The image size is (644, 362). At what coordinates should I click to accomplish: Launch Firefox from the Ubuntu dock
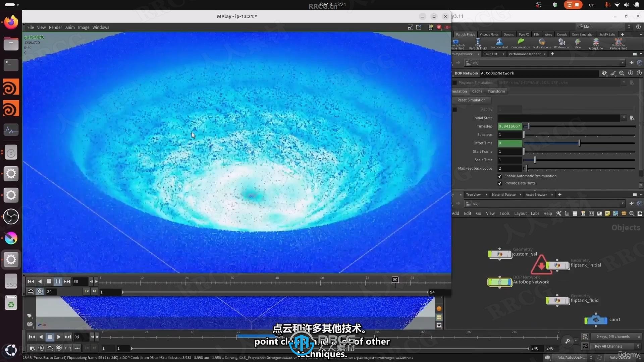[x=11, y=22]
